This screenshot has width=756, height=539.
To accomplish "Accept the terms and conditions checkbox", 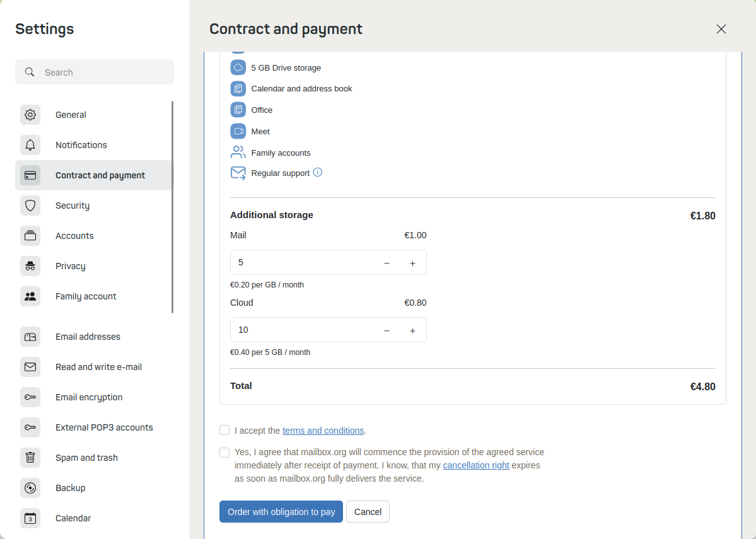I will 224,430.
